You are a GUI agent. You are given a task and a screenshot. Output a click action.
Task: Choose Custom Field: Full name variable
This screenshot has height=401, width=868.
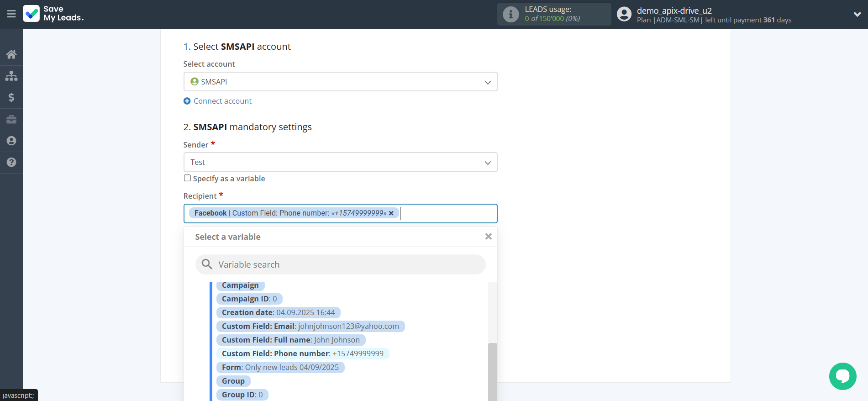(x=290, y=340)
